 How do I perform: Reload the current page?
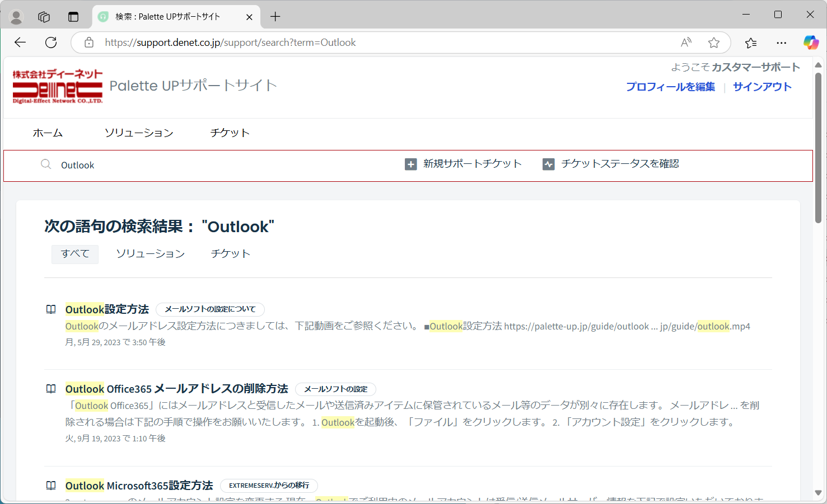pyautogui.click(x=51, y=43)
